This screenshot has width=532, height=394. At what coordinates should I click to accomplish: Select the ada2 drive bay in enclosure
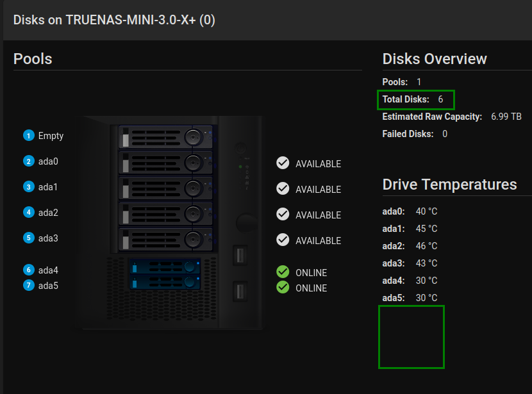tap(165, 213)
